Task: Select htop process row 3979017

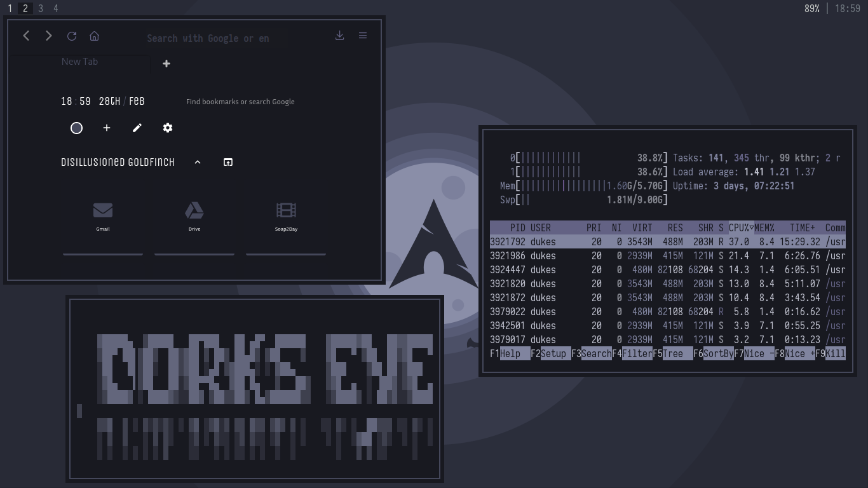Action: [668, 339]
